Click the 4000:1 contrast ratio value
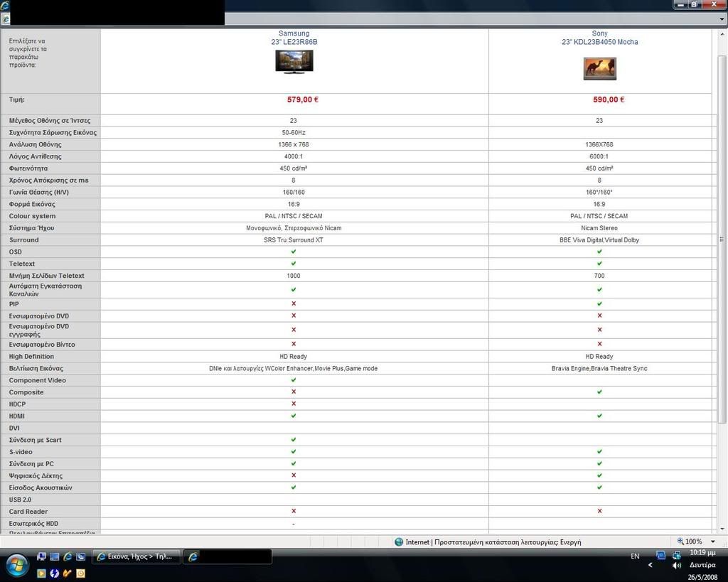 [x=294, y=156]
